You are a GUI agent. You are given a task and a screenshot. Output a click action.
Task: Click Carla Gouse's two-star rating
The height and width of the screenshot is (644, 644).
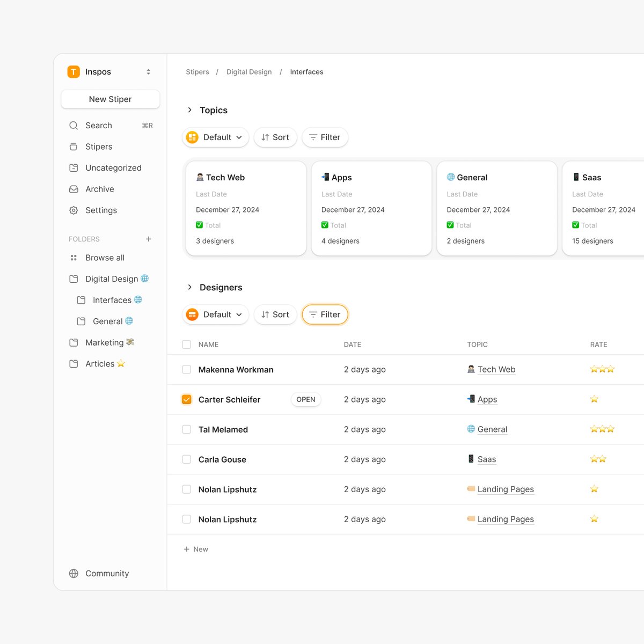tap(598, 459)
